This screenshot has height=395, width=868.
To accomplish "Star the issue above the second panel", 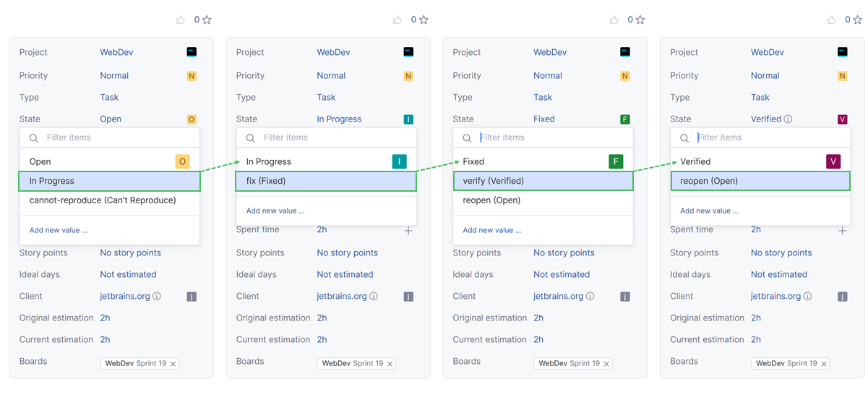I will 424,20.
